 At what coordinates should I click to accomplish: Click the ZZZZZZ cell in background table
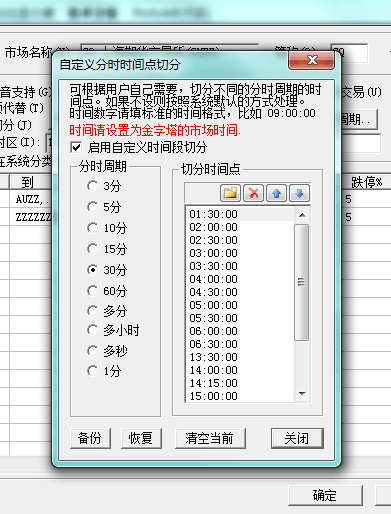point(31,217)
